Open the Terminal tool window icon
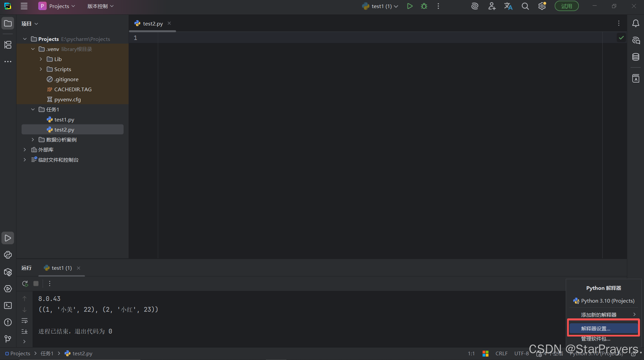The width and height of the screenshot is (644, 360). [x=8, y=305]
